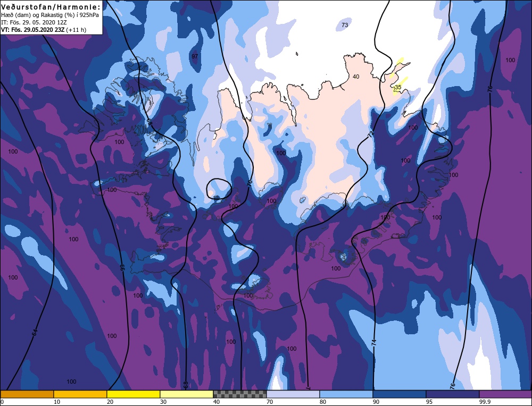Click the 66 height contour label
The image size is (532, 406).
(122, 267)
